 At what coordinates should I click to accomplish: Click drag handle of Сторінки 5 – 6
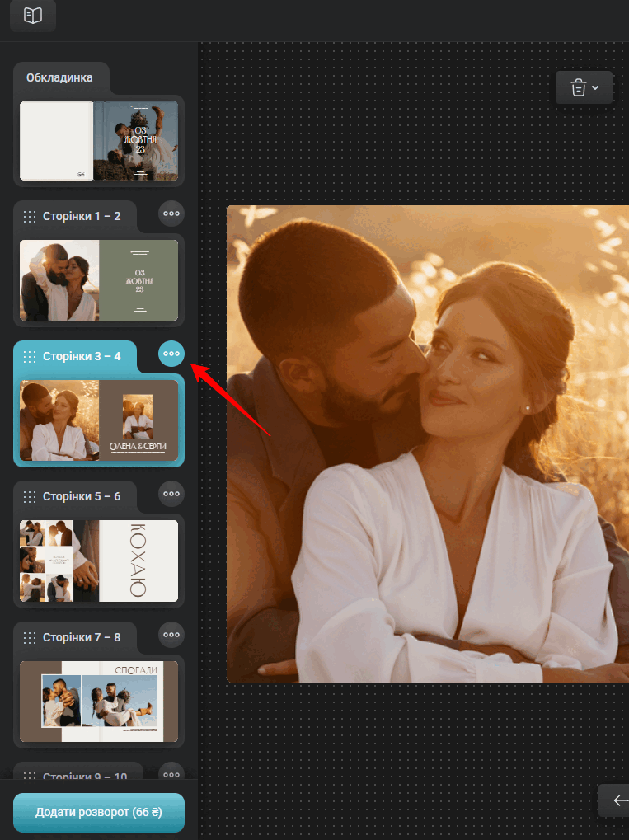click(30, 497)
